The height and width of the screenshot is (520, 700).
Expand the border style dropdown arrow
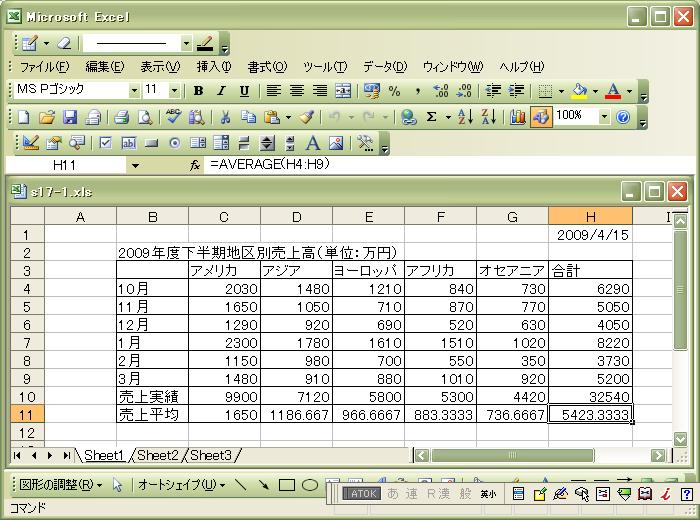point(561,91)
